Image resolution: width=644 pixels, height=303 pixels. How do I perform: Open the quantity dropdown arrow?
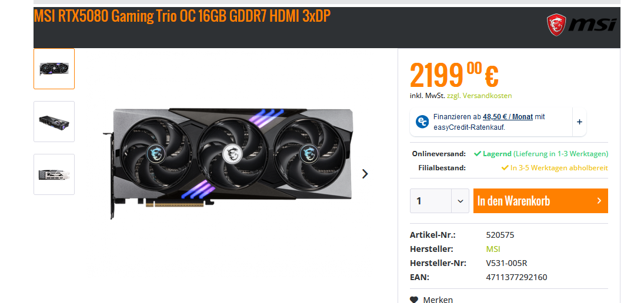pyautogui.click(x=460, y=201)
